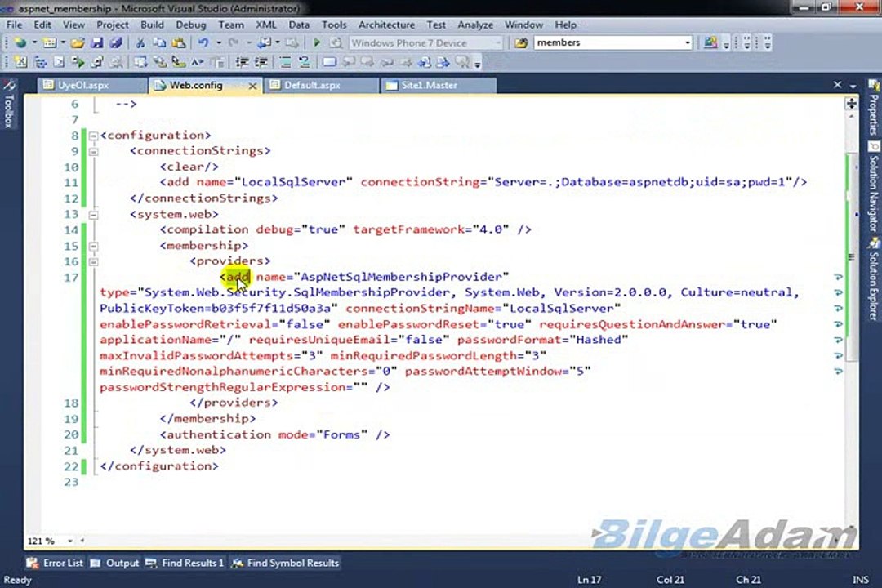
Task: Click the Increase Indent icon
Action: coord(261,62)
